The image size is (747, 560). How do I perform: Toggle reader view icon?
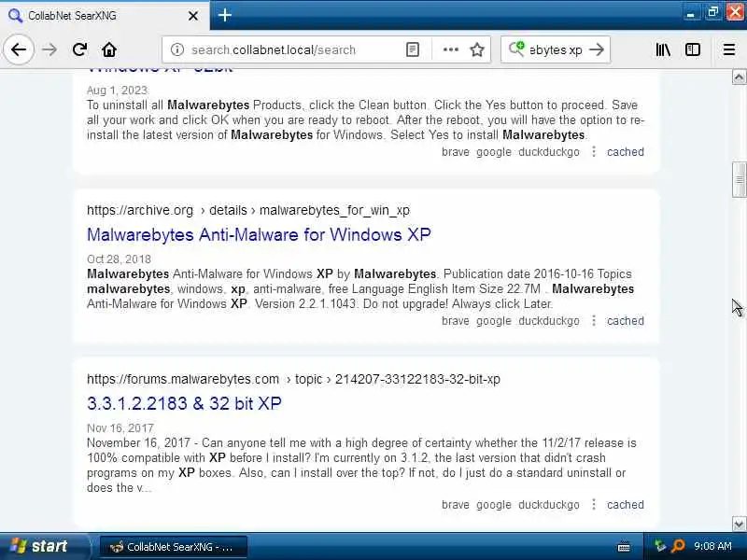(413, 49)
